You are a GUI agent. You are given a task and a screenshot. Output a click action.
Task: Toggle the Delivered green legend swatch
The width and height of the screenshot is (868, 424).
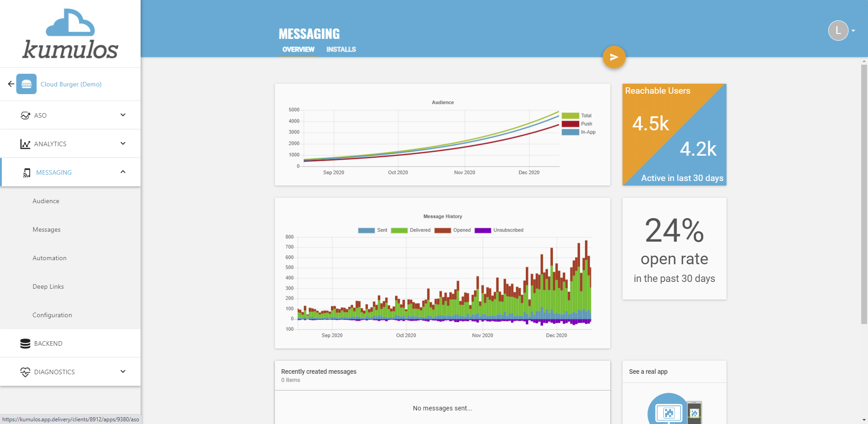399,230
